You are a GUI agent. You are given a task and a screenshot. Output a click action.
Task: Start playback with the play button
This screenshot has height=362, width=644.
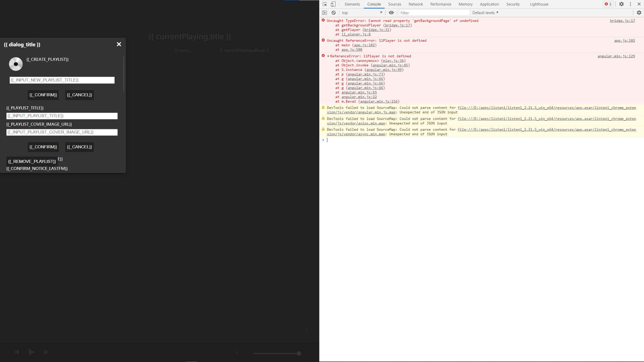point(31,352)
